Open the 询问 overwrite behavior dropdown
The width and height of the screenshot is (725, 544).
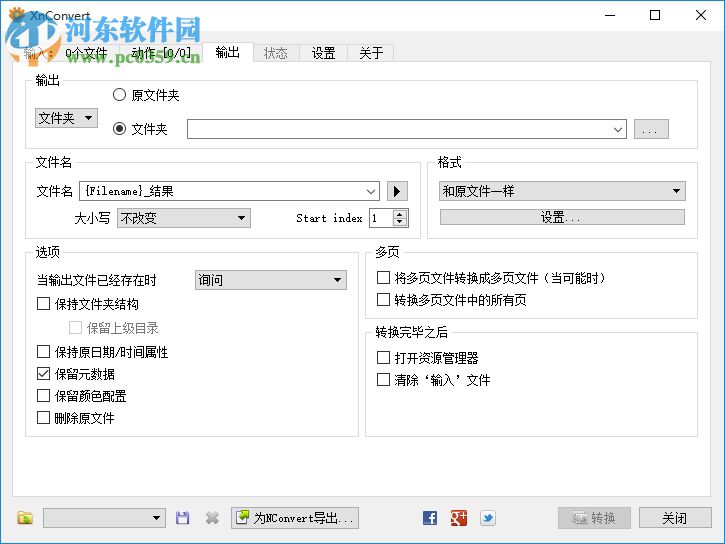pyautogui.click(x=271, y=280)
